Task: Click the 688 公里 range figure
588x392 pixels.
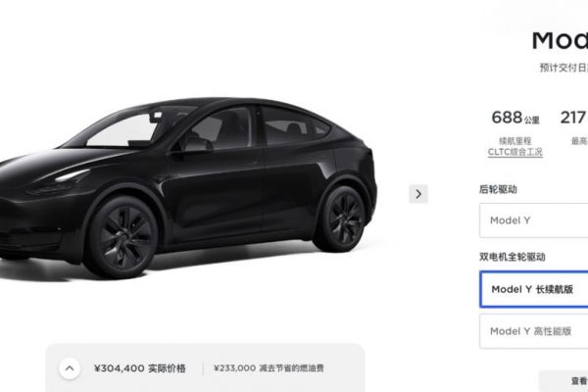Action: click(x=515, y=118)
